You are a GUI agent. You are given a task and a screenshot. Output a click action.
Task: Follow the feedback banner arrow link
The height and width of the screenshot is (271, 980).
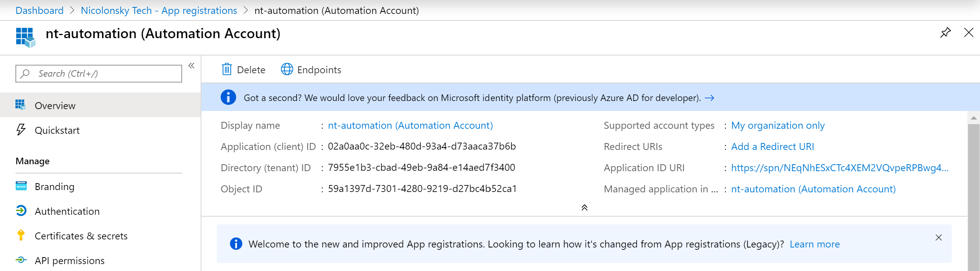coord(710,98)
